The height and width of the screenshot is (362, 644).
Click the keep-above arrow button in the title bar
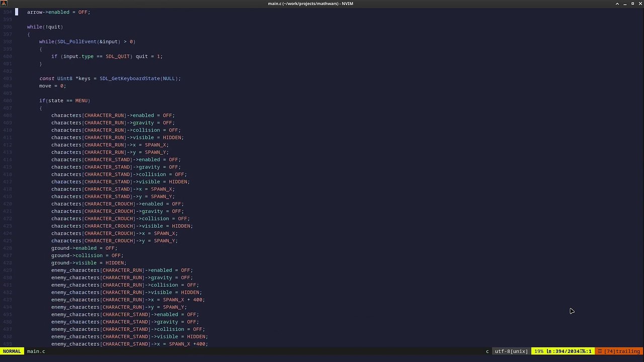[x=617, y=4]
